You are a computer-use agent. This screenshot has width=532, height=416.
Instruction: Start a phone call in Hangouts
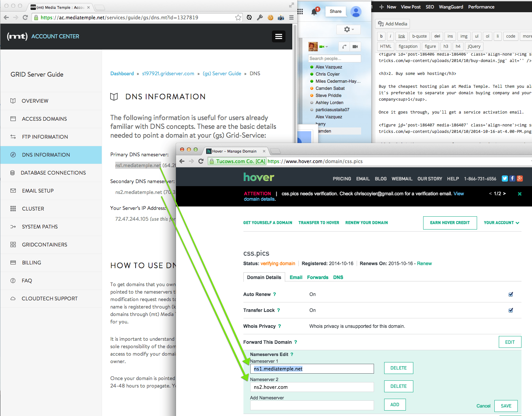tap(344, 47)
